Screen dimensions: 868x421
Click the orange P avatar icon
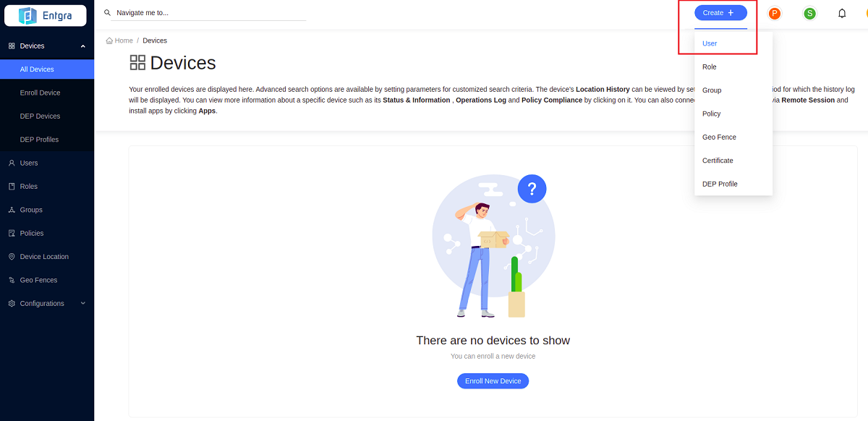click(775, 13)
